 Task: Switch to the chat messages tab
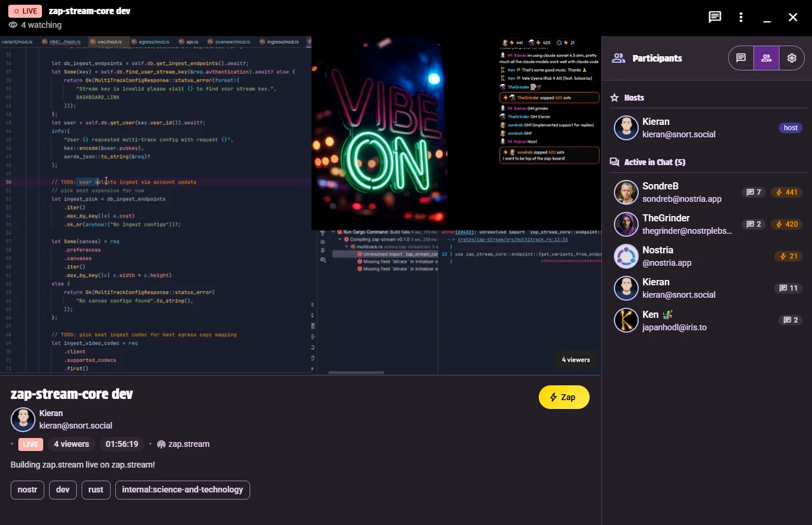coord(741,58)
